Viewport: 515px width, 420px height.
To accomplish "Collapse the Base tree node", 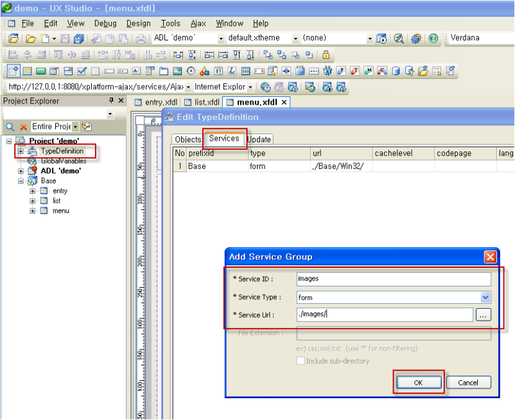I will pos(21,181).
